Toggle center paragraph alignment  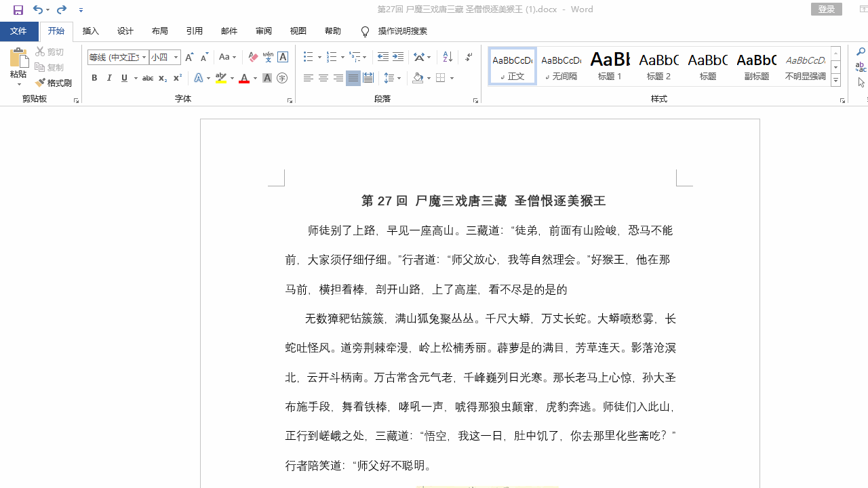pos(323,78)
